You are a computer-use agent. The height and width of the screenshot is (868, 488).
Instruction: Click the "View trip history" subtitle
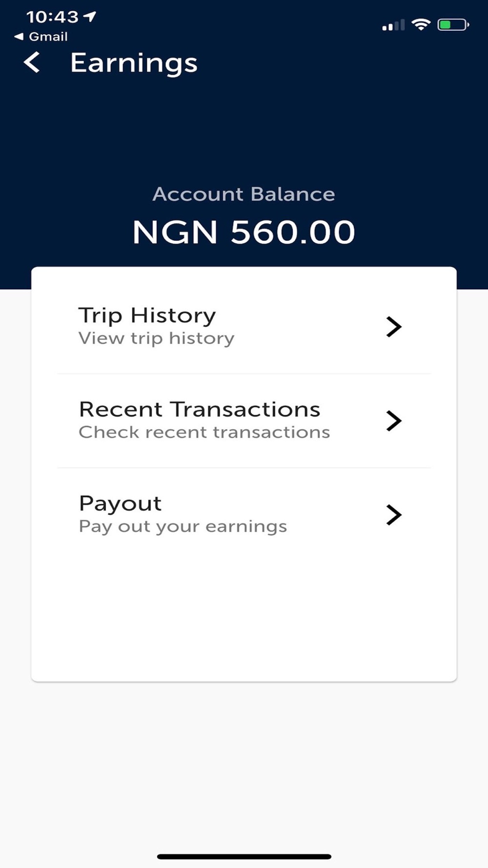pos(156,338)
